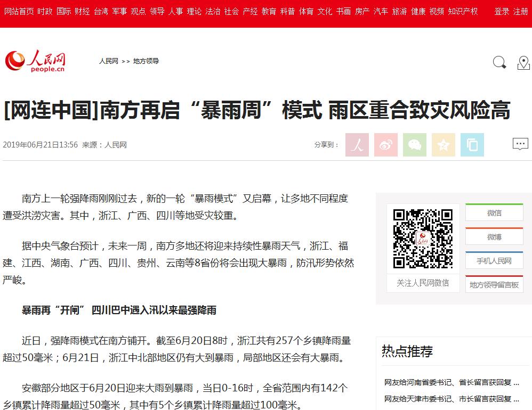
Task: Open the 天津市委书记 recommended article link
Action: pyautogui.click(x=452, y=399)
